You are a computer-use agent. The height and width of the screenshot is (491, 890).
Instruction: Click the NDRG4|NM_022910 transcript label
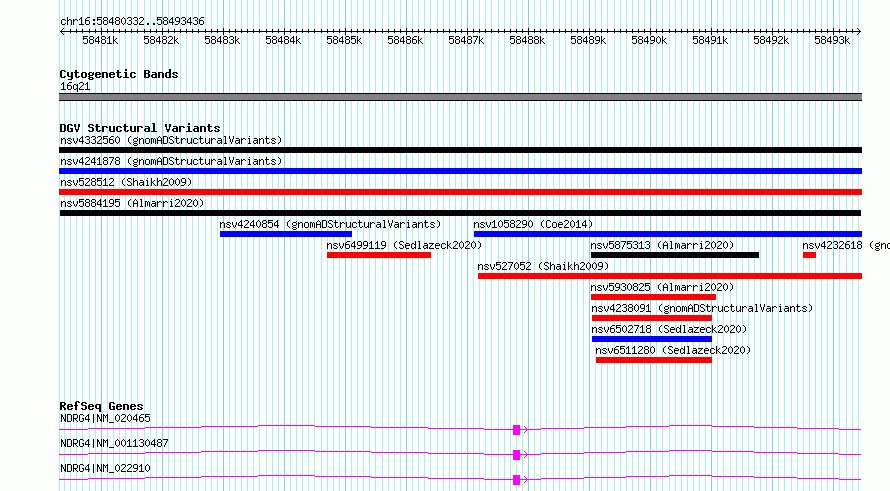pos(105,468)
